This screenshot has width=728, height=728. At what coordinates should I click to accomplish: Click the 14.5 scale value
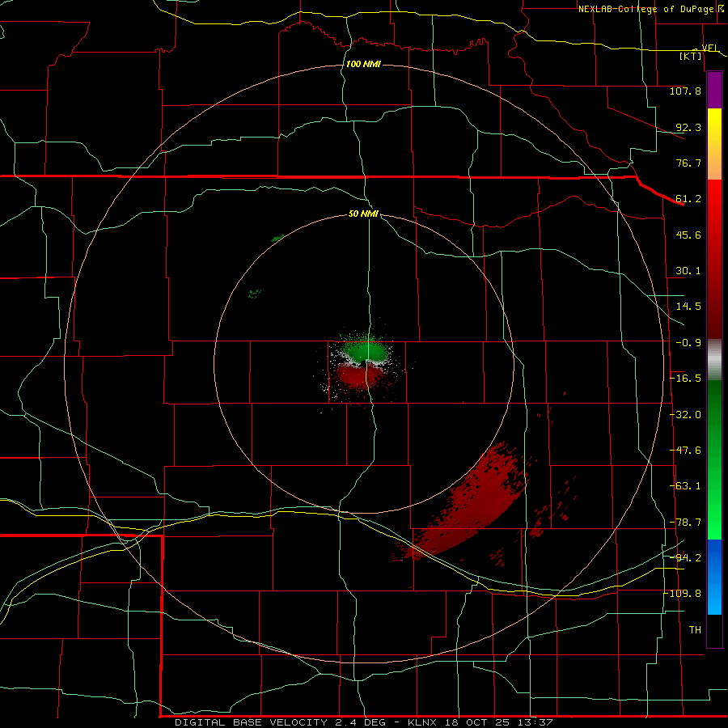(x=688, y=307)
